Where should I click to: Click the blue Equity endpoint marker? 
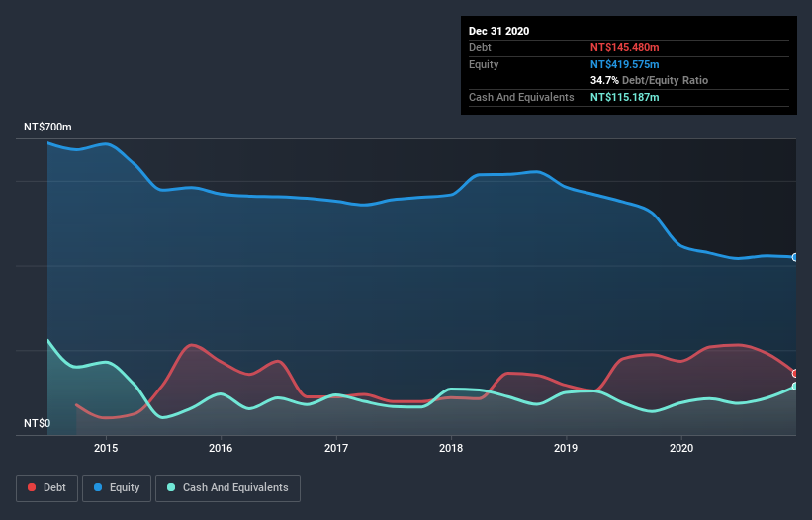pyautogui.click(x=795, y=257)
